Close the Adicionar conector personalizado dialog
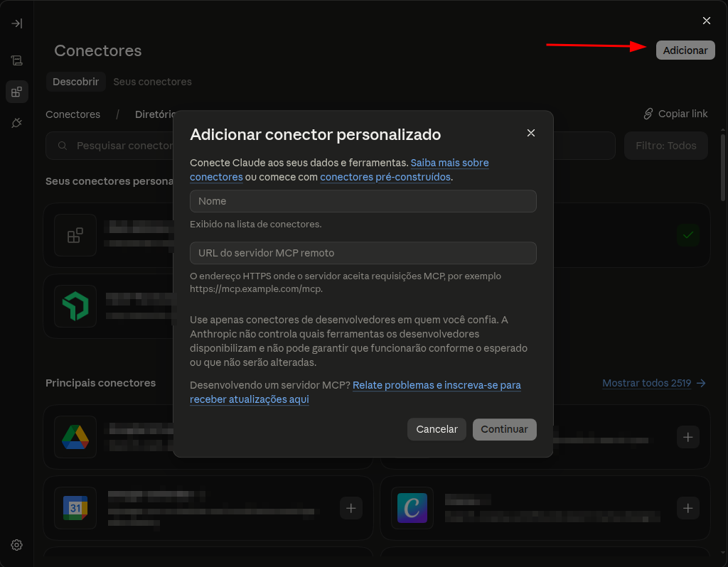The image size is (728, 567). tap(530, 133)
